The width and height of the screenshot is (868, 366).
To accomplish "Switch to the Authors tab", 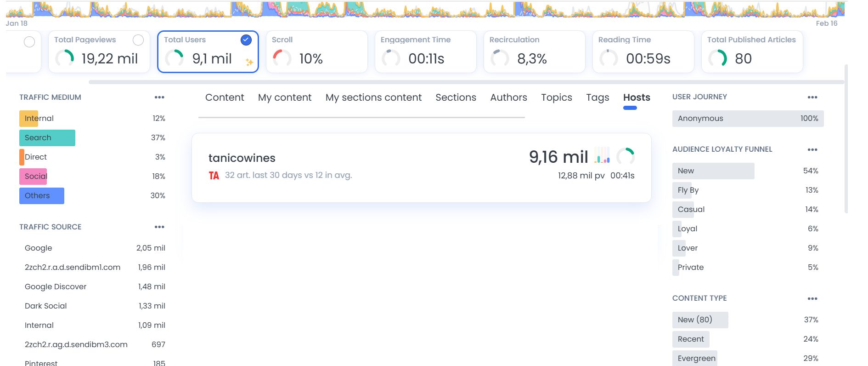I will [x=508, y=97].
